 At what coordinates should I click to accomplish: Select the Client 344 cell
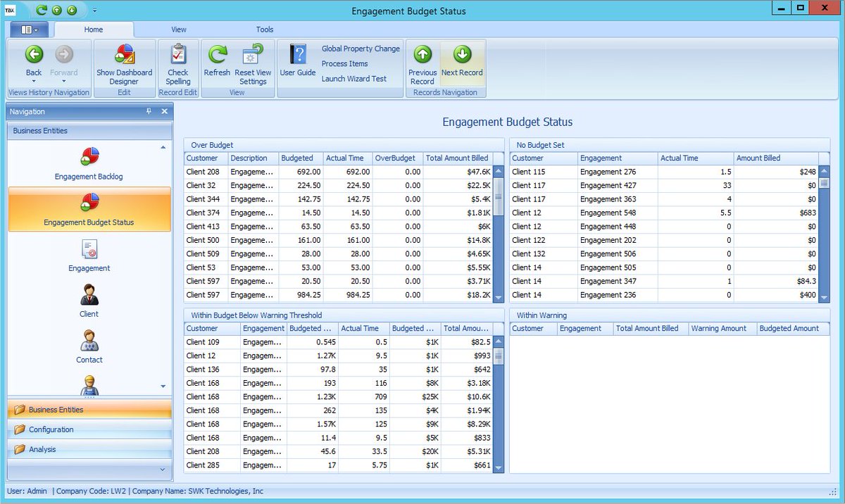(x=206, y=199)
